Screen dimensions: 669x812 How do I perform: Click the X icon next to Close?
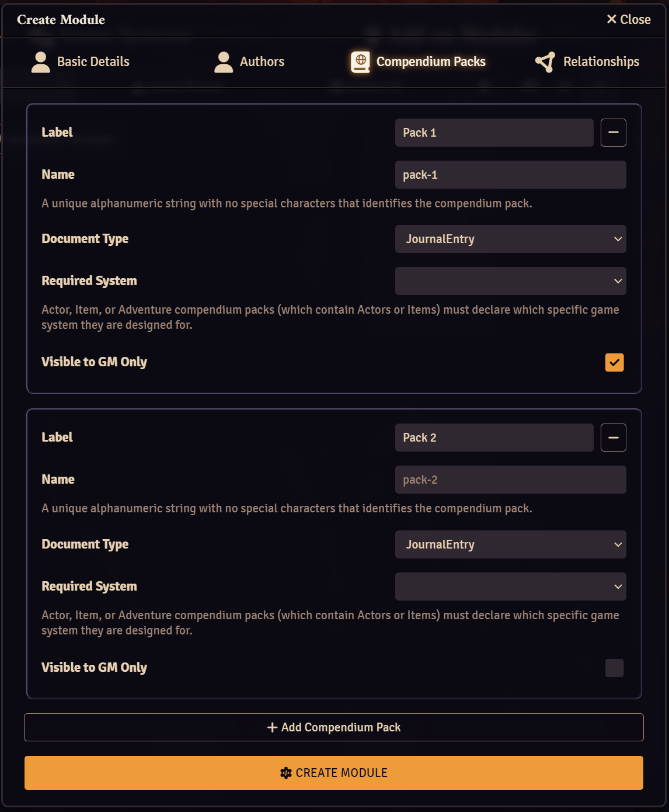[x=611, y=19]
